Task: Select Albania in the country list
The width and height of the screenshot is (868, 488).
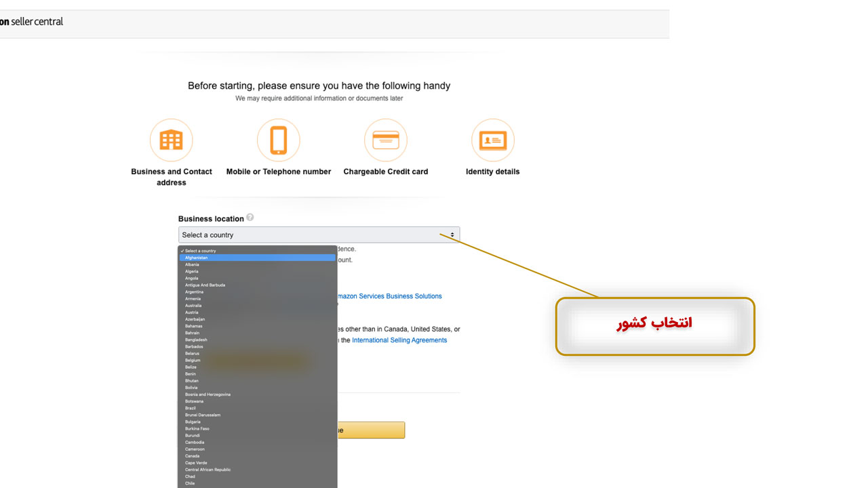Action: tap(258, 264)
